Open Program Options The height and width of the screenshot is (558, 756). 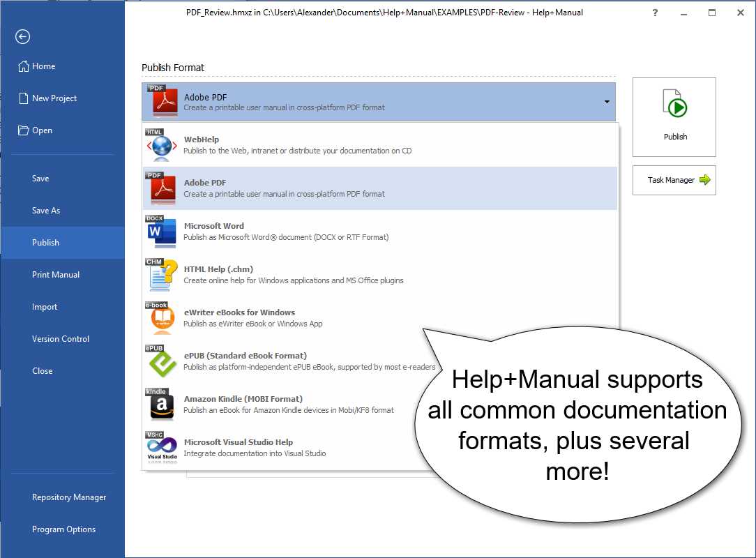click(63, 529)
